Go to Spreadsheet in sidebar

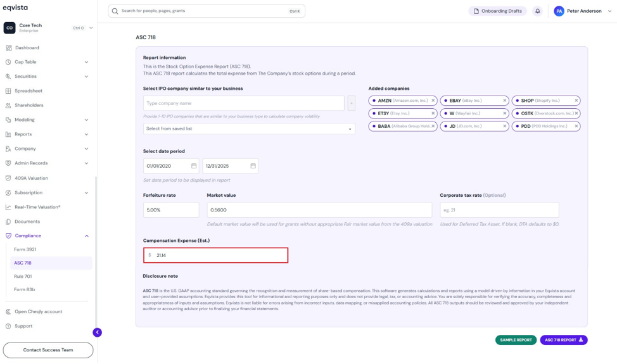click(29, 91)
